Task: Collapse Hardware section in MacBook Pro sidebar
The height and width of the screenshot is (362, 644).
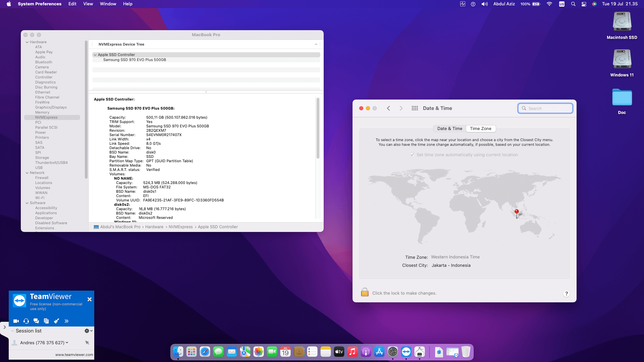Action: tap(27, 42)
